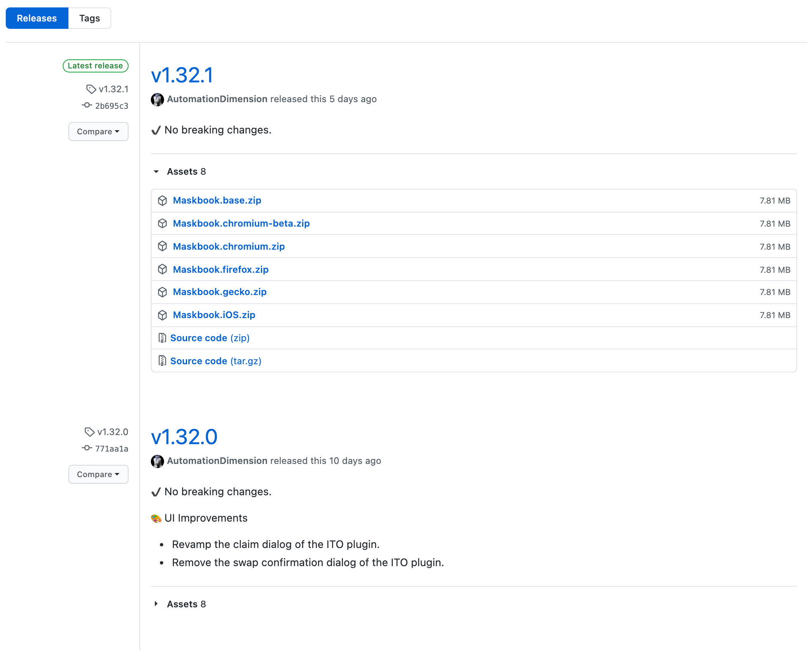The height and width of the screenshot is (651, 812).
Task: Open commit 2b695c3
Action: tap(112, 106)
